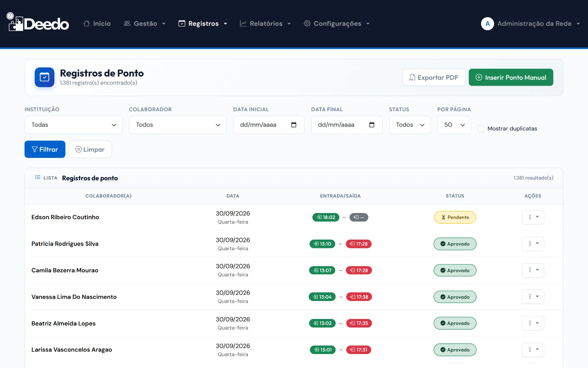588x368 pixels.
Task: Open actions menu for Camila Bezerra Mourao
Action: 533,270
